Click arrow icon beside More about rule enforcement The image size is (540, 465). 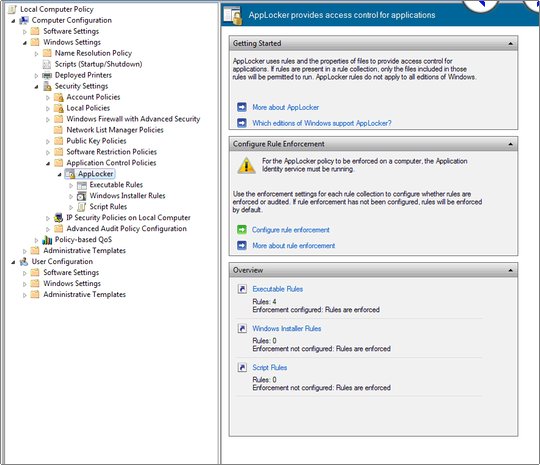coord(242,246)
